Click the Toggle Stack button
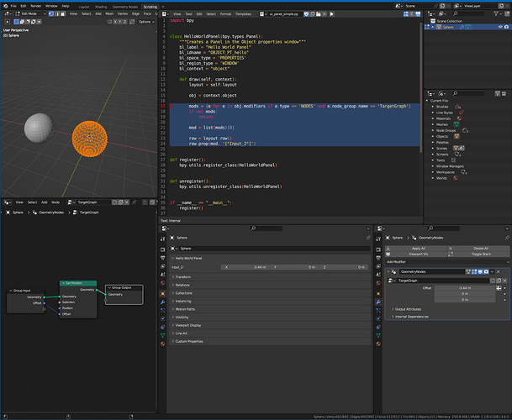Viewport: 512px width, 420px height. [x=478, y=254]
